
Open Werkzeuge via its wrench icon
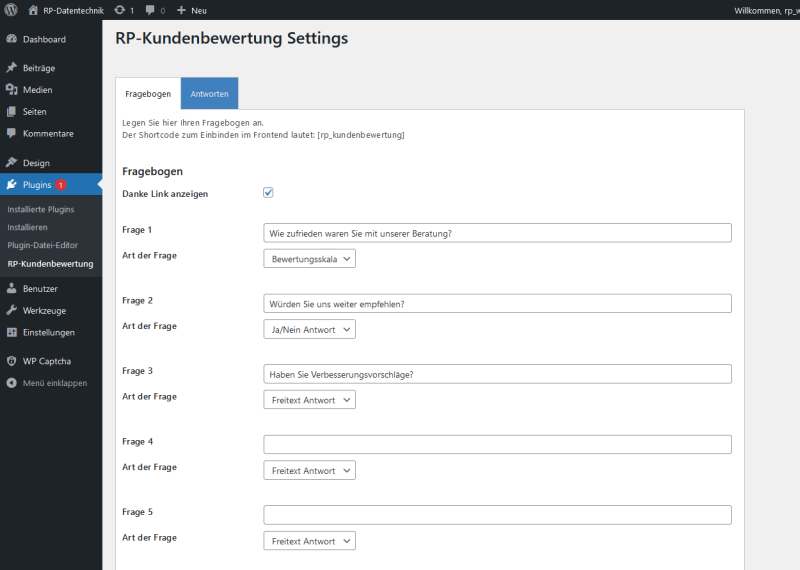(x=12, y=310)
